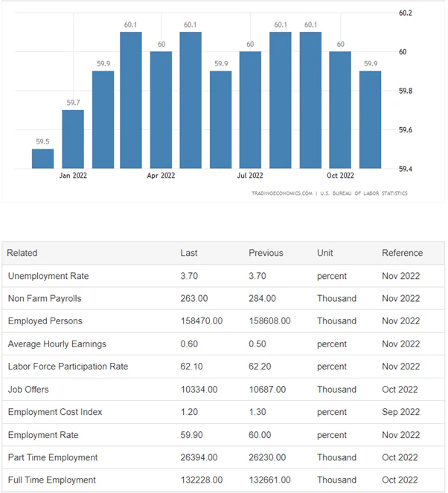Open the Full Time Employment link
The image size is (448, 493).
(x=51, y=480)
